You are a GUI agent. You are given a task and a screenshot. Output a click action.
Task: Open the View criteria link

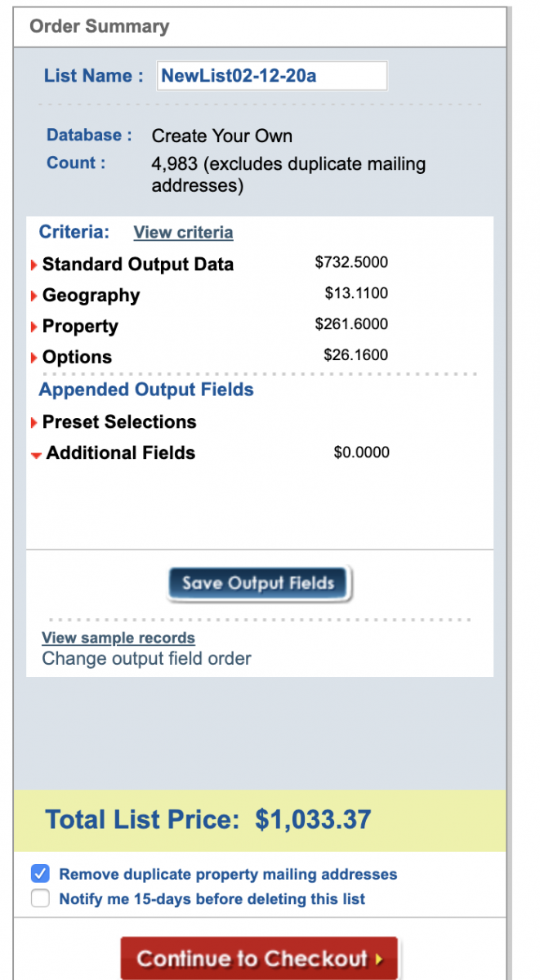[183, 233]
